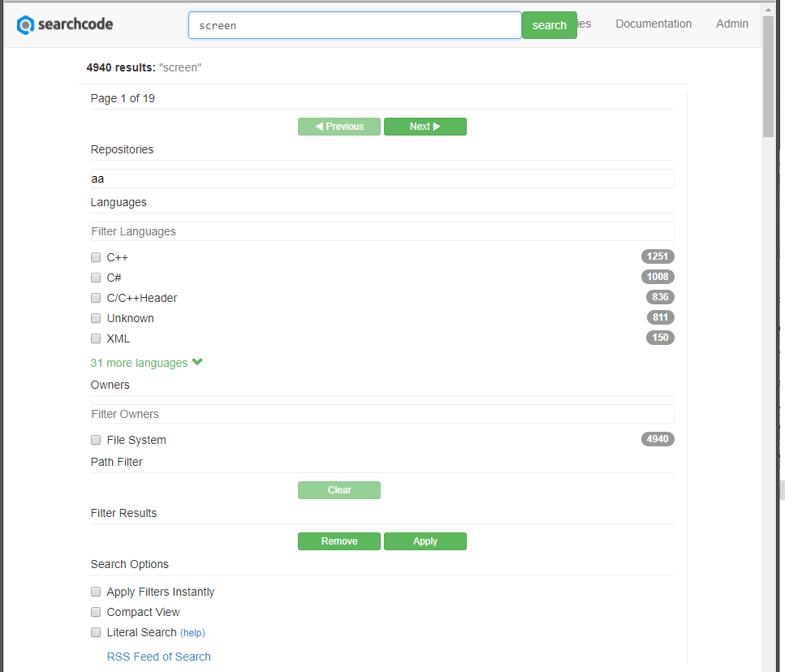This screenshot has height=672, width=785.
Task: Click the "4940 results" heading text
Action: pyautogui.click(x=121, y=67)
